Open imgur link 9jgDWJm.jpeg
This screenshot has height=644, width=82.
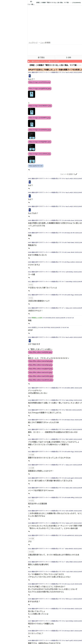point(40,142)
